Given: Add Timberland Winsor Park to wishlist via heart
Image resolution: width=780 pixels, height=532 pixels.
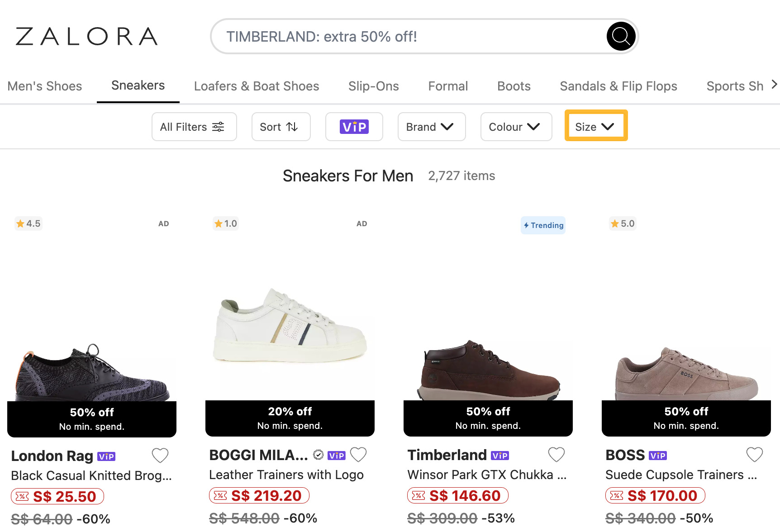Looking at the screenshot, I should (x=556, y=455).
